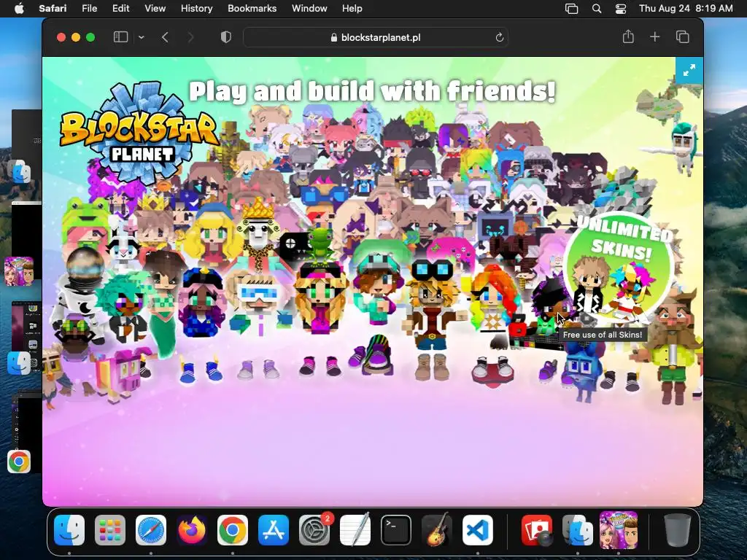Go back to the previous page
747x560 pixels.
tap(166, 37)
